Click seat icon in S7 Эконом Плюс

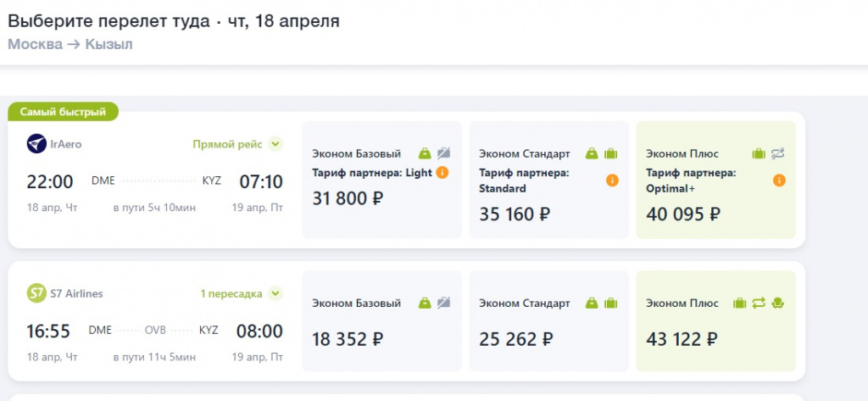tap(778, 303)
